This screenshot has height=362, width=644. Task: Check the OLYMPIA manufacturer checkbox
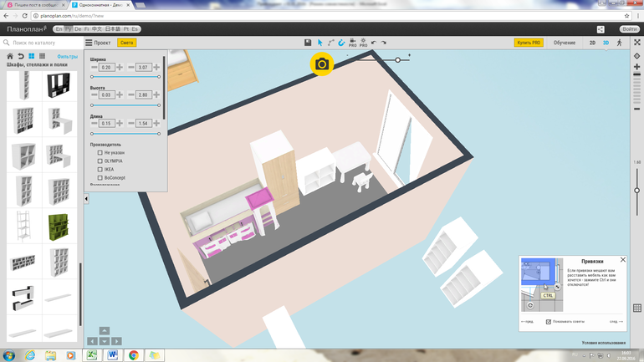click(100, 161)
